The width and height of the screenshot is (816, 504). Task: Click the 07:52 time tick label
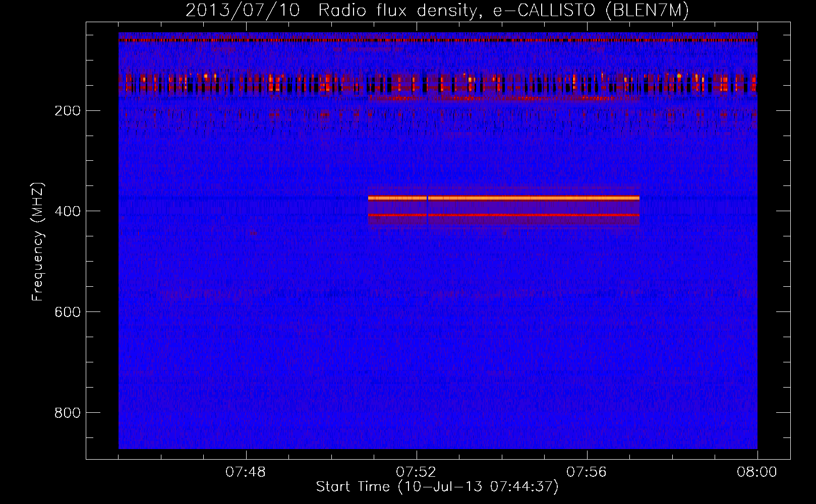[x=416, y=472]
